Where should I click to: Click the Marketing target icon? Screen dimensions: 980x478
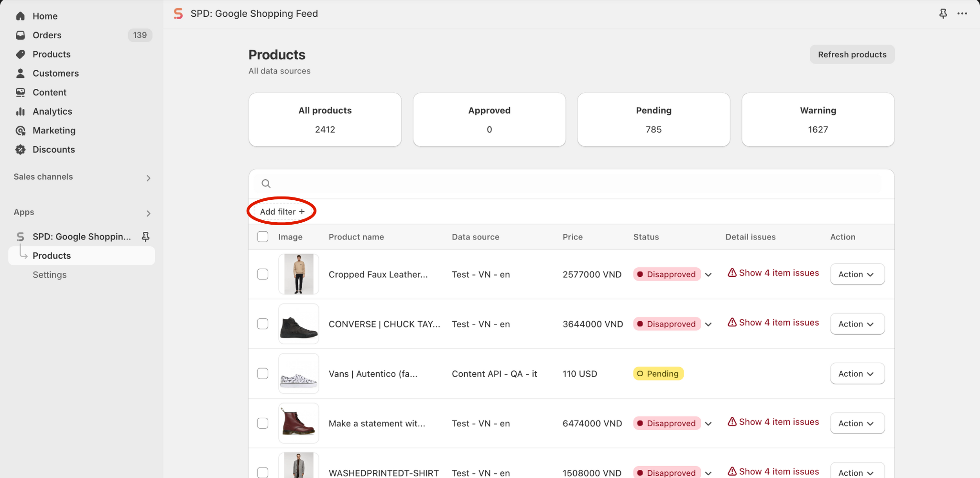20,130
